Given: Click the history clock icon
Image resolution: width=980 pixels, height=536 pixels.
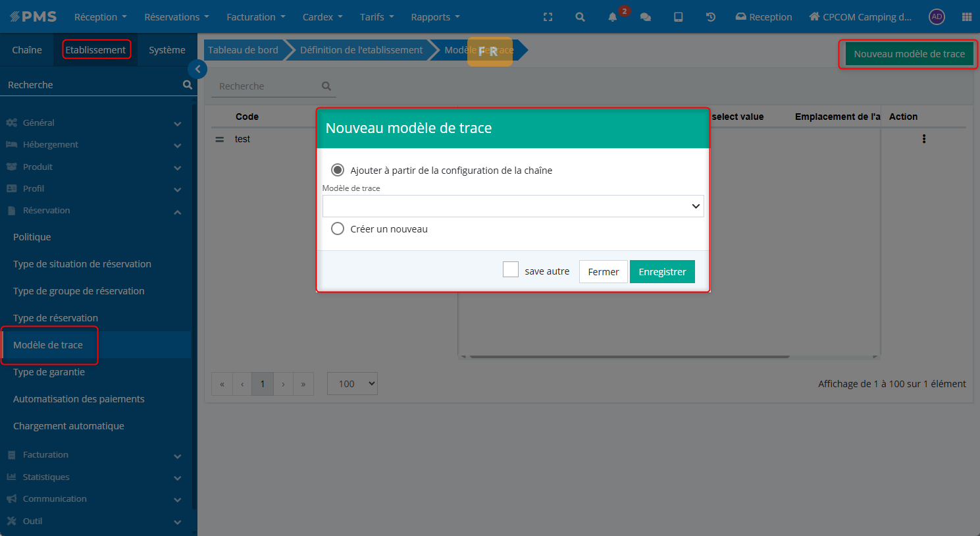Looking at the screenshot, I should coord(711,17).
